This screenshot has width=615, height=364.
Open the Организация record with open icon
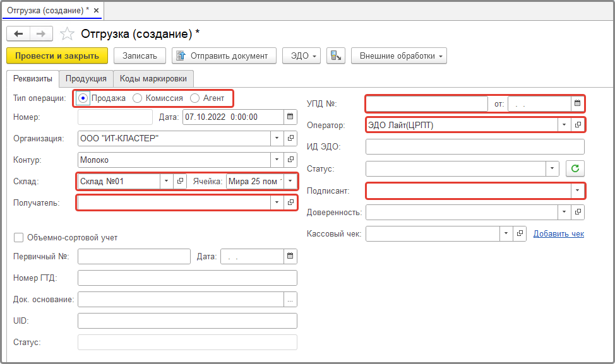[290, 138]
